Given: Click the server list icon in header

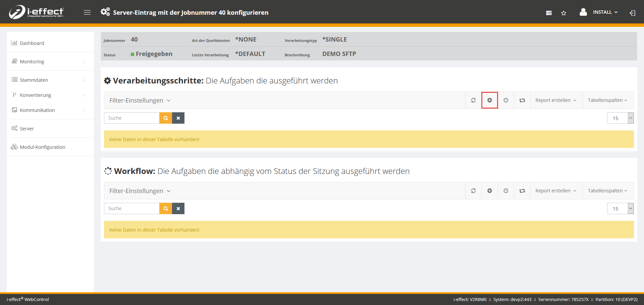Looking at the screenshot, I should 549,13.
